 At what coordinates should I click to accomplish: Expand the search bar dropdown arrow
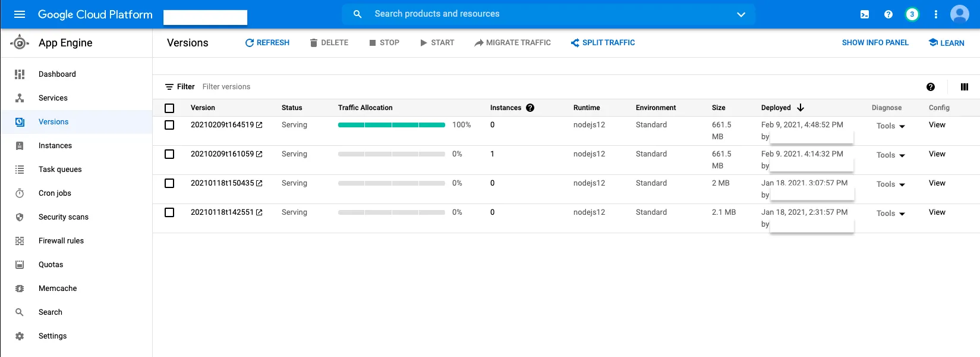click(x=741, y=14)
